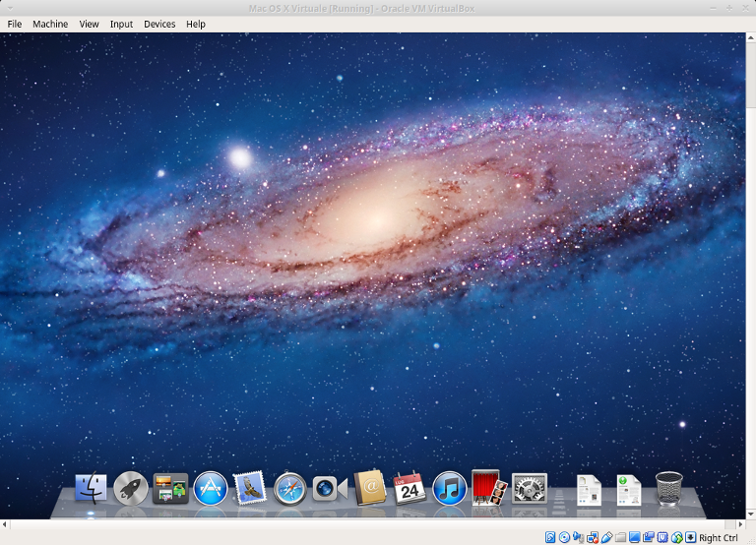Click the vertical scrollbar thumb
The width and height of the screenshot is (756, 545).
(x=751, y=75)
